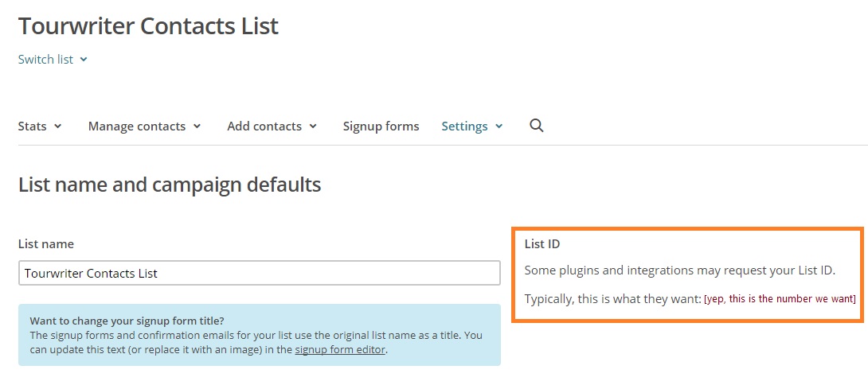This screenshot has height=389, width=868.
Task: Click the chevron next to Switch list
Action: (x=84, y=60)
